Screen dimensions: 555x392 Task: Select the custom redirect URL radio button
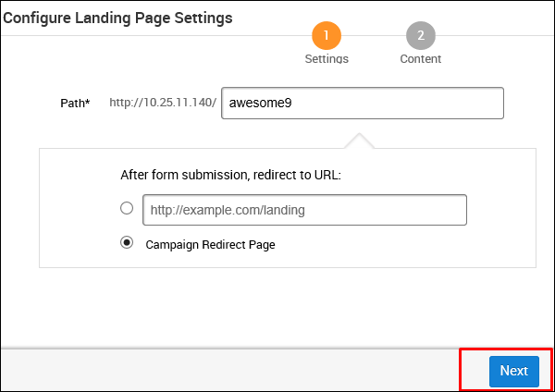coord(127,208)
